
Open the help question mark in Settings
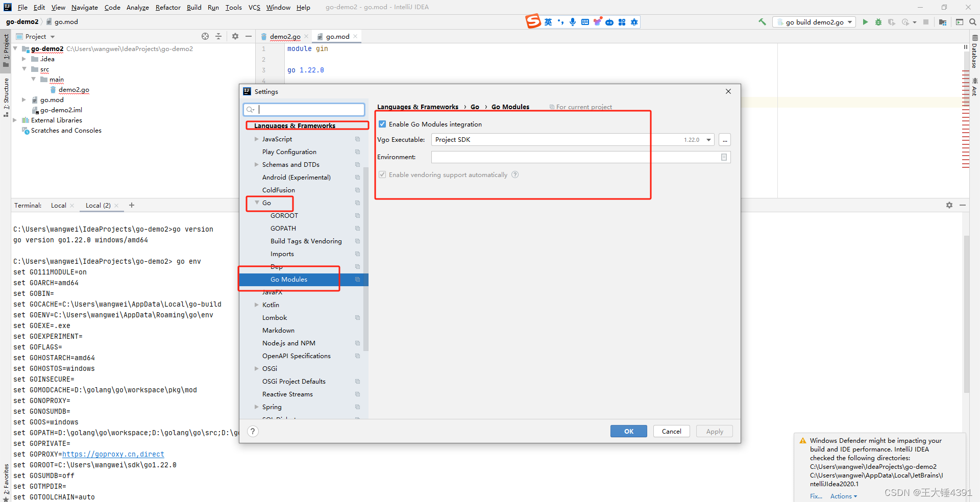coord(253,432)
